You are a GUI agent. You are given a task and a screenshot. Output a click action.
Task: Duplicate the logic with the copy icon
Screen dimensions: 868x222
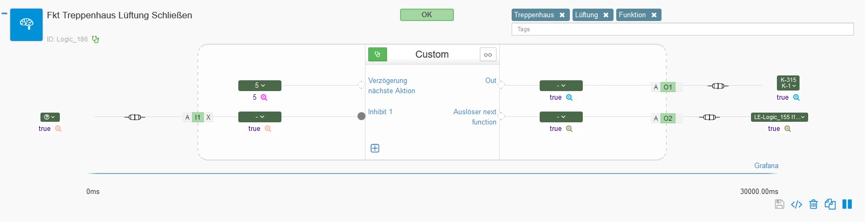coord(830,204)
